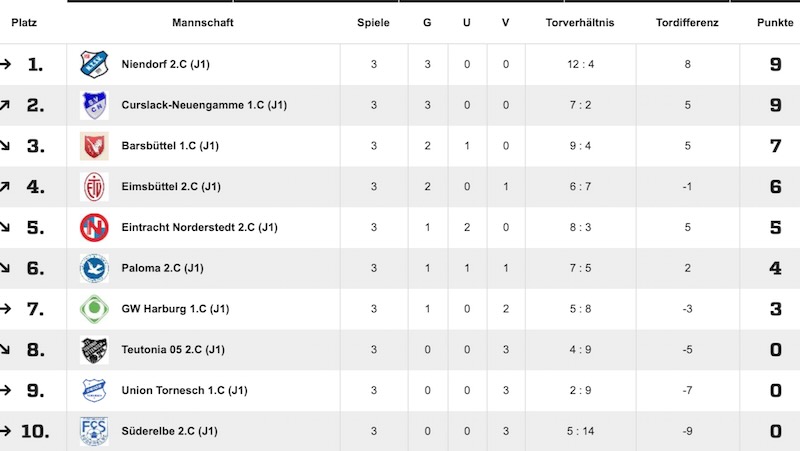This screenshot has height=451, width=800.
Task: Click the Spiele column header
Action: [373, 22]
